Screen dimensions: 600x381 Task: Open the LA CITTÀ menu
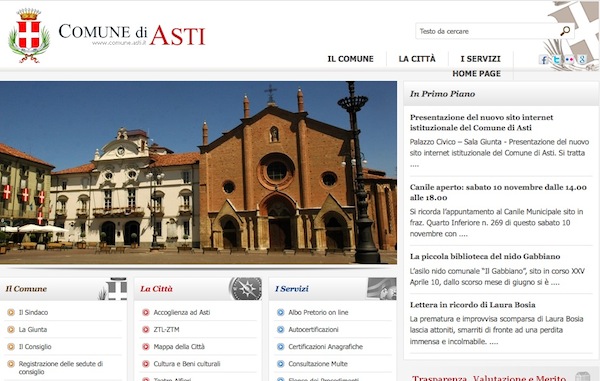pos(417,59)
